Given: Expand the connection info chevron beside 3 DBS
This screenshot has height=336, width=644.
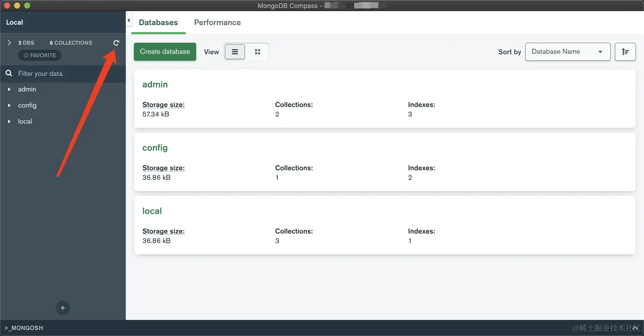Looking at the screenshot, I should coord(9,43).
